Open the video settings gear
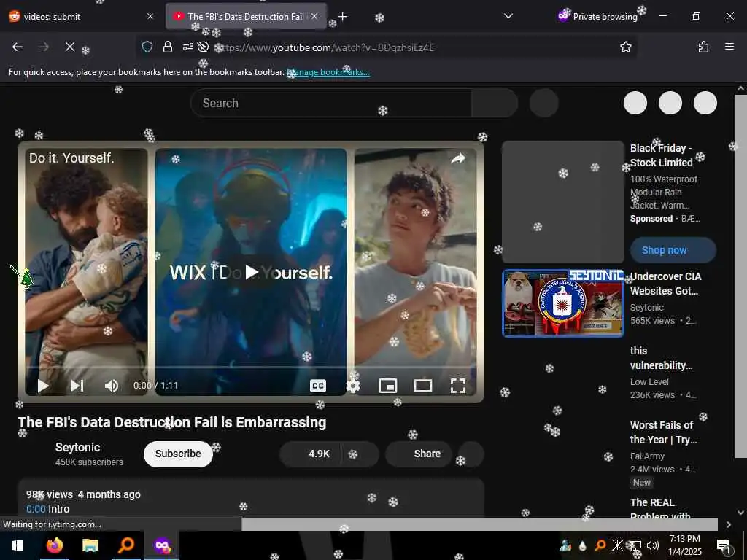 [x=353, y=385]
